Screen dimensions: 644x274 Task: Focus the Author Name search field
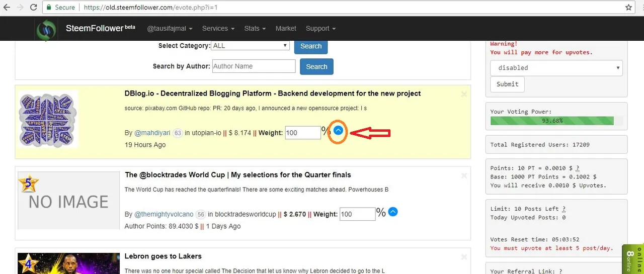pos(254,66)
